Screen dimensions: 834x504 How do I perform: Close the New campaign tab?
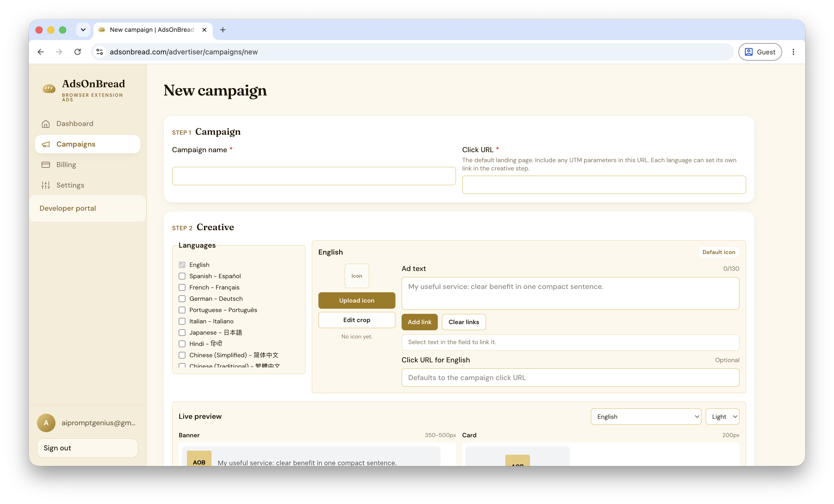pyautogui.click(x=204, y=30)
